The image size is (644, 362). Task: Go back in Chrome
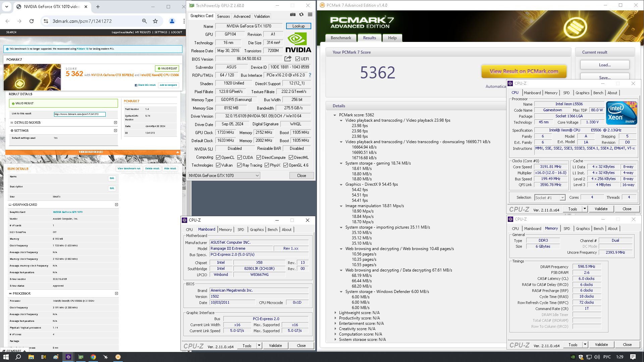(7, 21)
